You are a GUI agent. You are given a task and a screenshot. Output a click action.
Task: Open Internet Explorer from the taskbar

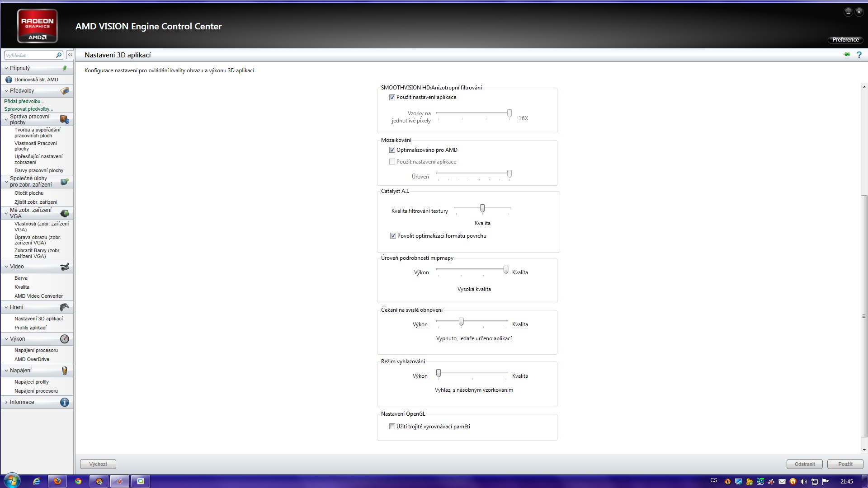(37, 481)
